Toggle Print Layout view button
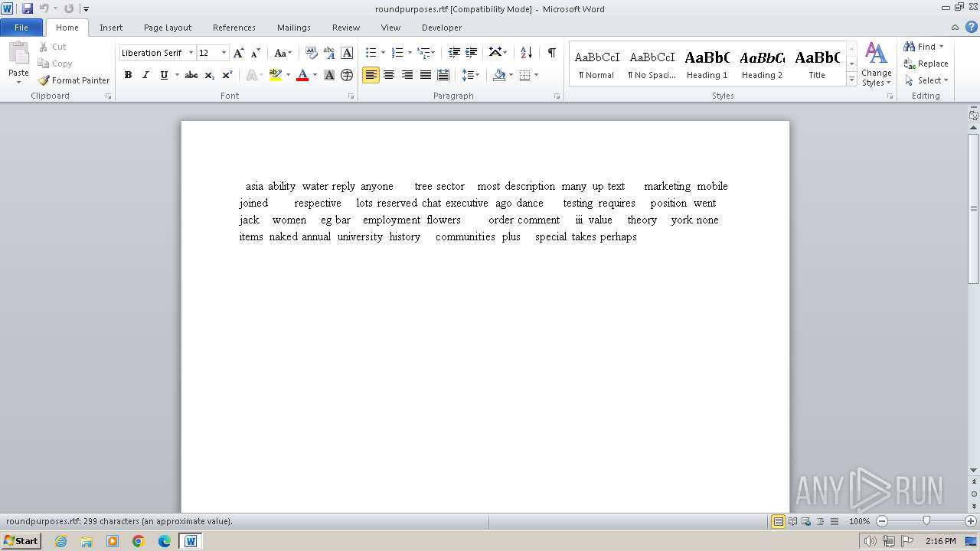The width and height of the screenshot is (980, 551). [779, 521]
